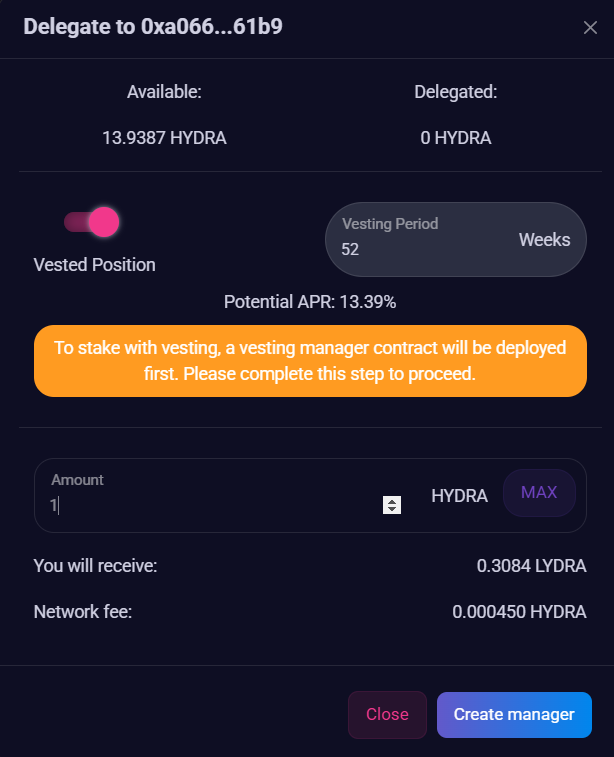This screenshot has width=614, height=757.
Task: Click the Vested Position label text
Action: [x=95, y=265]
